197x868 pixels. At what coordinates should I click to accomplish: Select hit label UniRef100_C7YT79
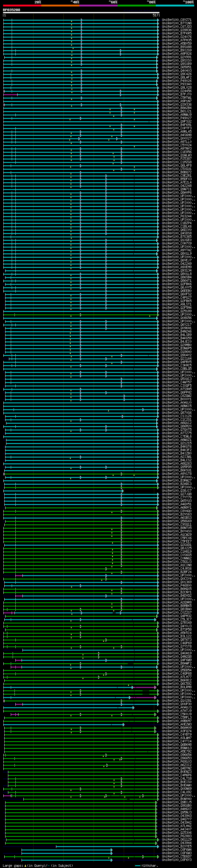[x=177, y=497]
